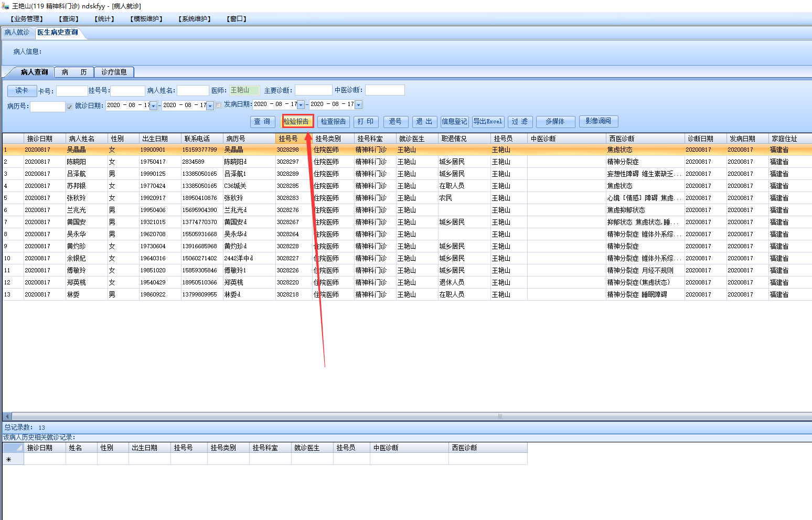This screenshot has height=520, width=812.
Task: Open 信息登记 registration button
Action: [454, 122]
